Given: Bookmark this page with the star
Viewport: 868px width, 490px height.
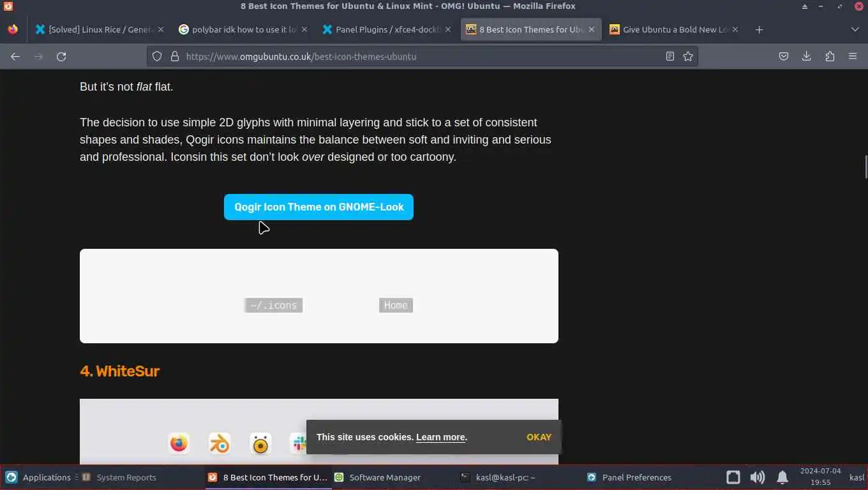Looking at the screenshot, I should click(687, 56).
